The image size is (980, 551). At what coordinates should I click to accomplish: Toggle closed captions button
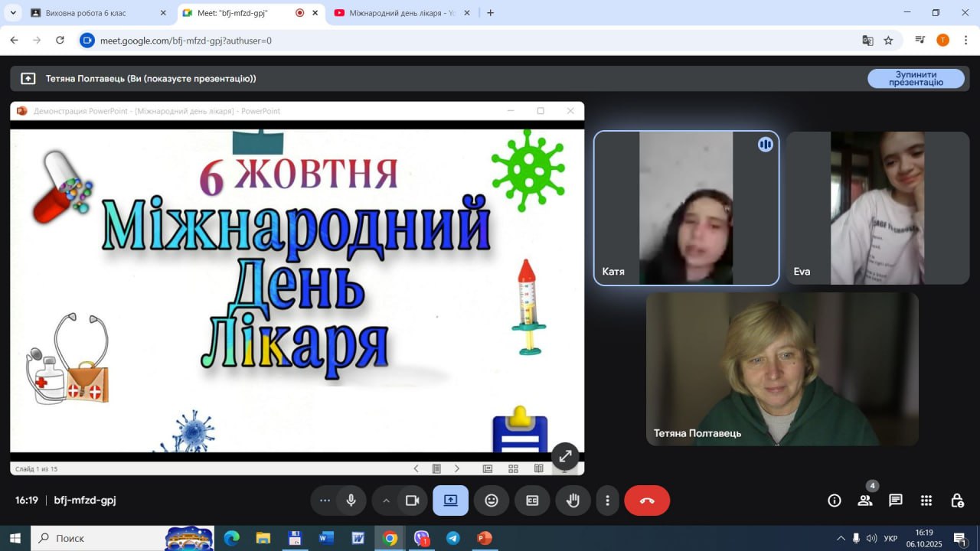(x=532, y=500)
